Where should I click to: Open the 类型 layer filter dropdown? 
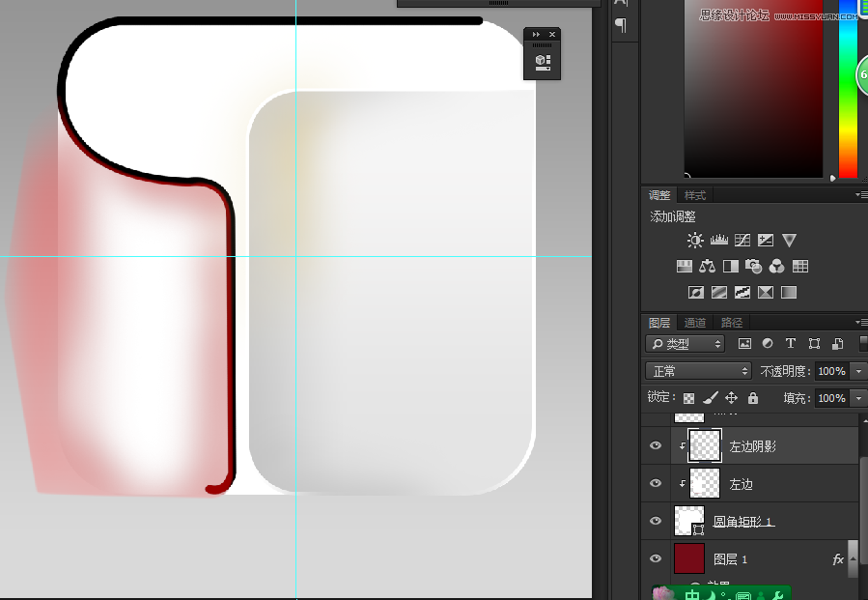point(685,344)
